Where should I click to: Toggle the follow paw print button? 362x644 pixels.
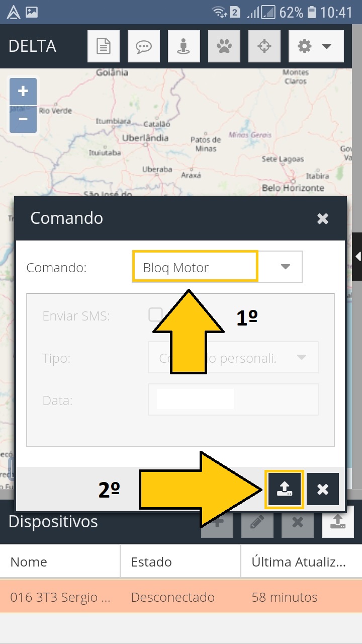(224, 47)
